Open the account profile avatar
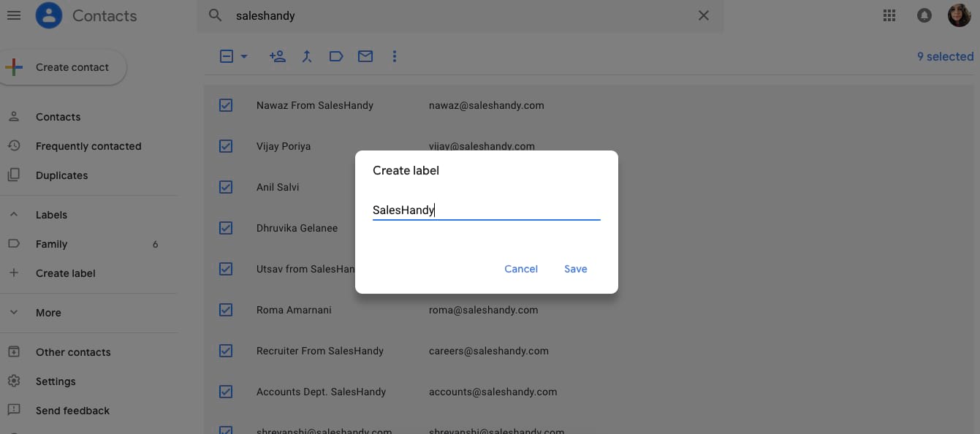This screenshot has width=980, height=434. coord(959,15)
